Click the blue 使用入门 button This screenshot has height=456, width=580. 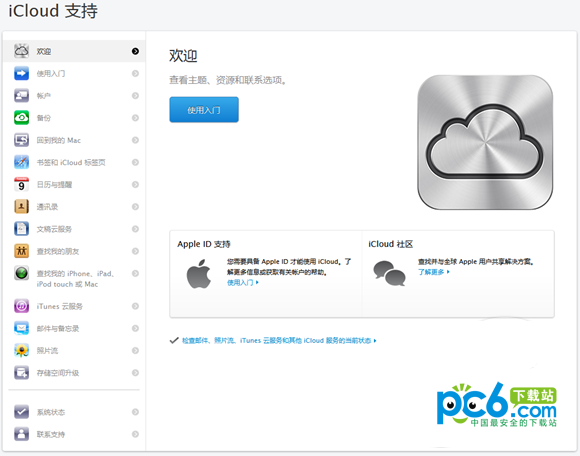204,109
